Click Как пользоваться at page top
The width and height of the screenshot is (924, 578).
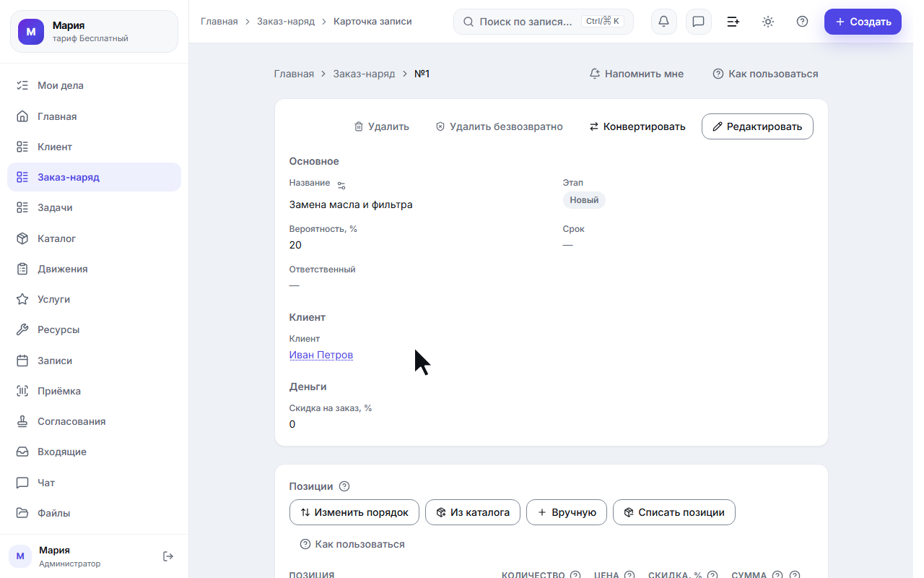pos(765,74)
